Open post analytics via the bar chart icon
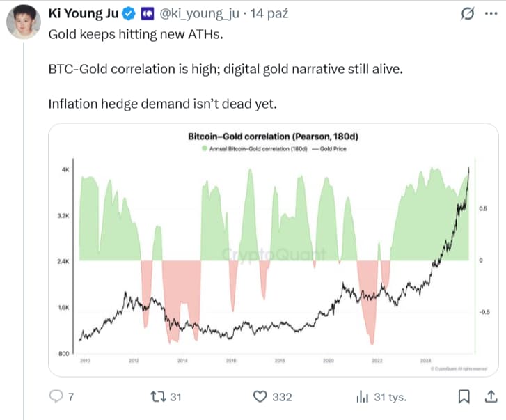Screen dimensions: 506x420 point(362,397)
